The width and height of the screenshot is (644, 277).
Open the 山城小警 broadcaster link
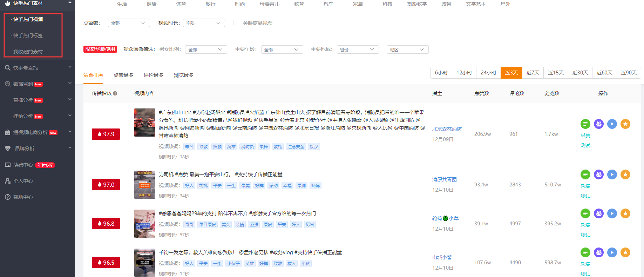(x=442, y=257)
